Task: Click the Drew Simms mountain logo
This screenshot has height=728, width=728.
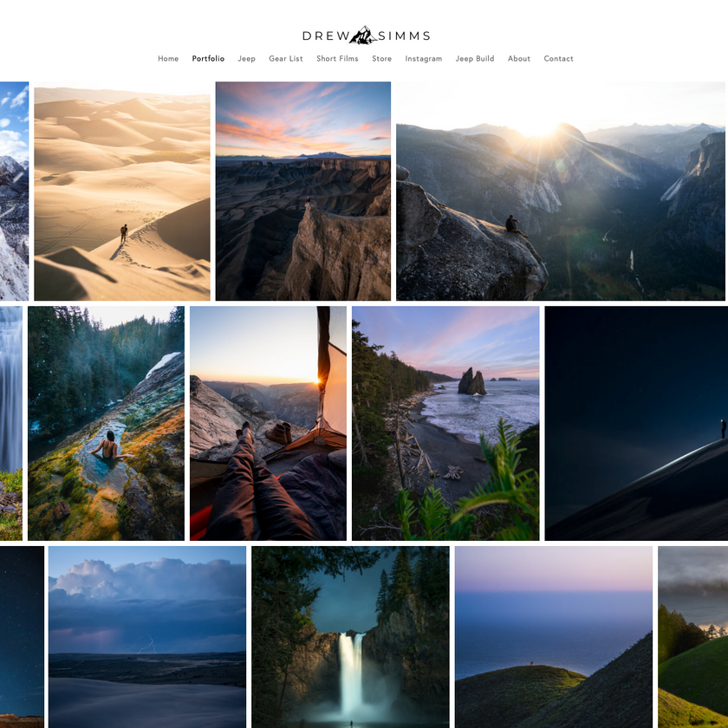Action: click(365, 35)
